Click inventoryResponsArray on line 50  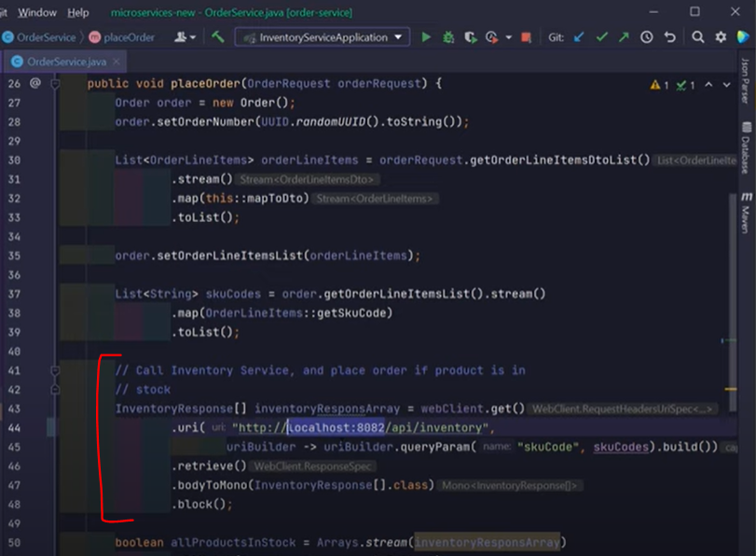pos(487,543)
